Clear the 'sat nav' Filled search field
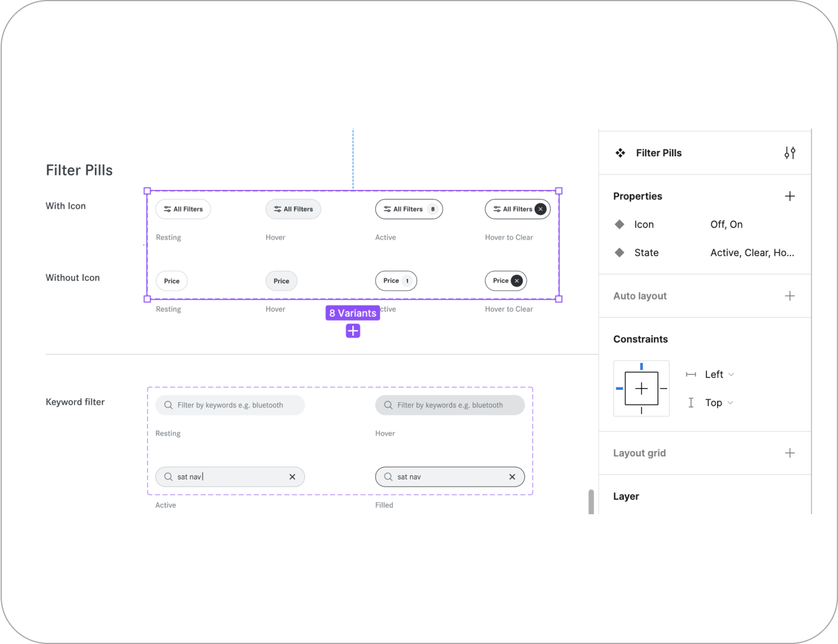 [x=512, y=477]
